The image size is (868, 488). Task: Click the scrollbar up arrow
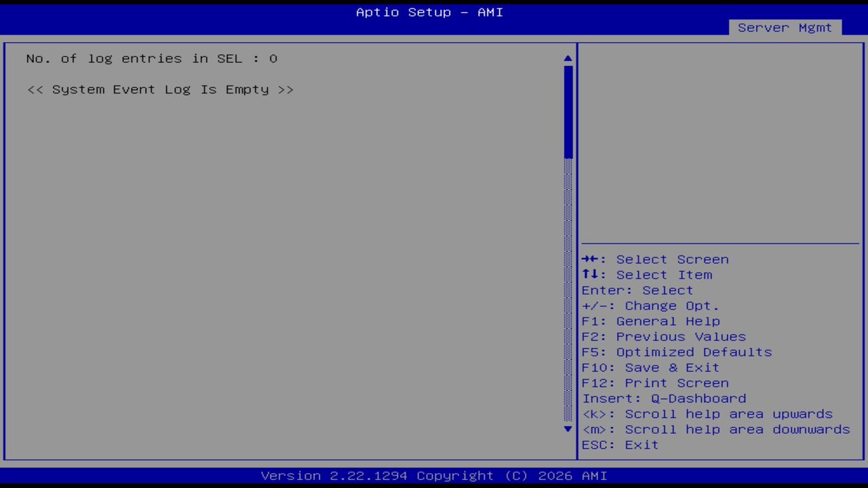pos(568,58)
